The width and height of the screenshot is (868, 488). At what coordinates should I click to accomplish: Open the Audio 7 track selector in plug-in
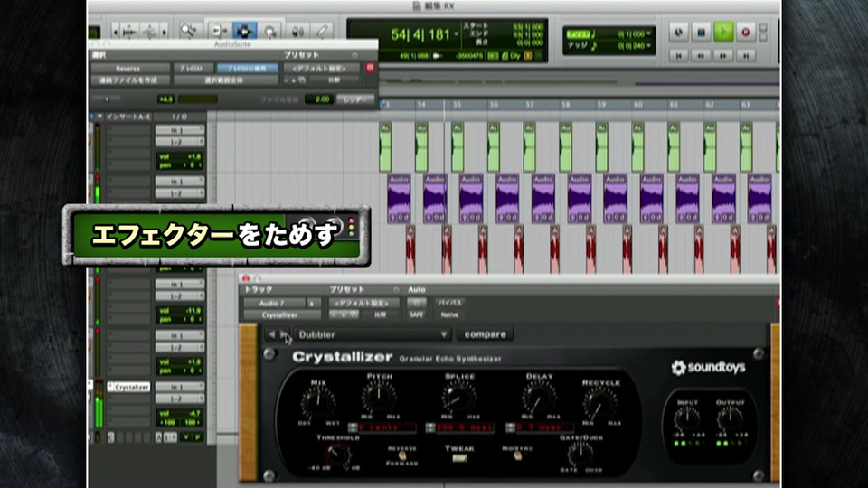pyautogui.click(x=274, y=304)
